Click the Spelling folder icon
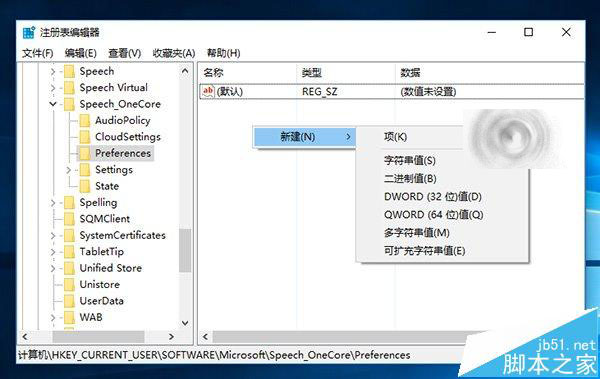Viewport: 600px width, 379px height. tap(69, 203)
